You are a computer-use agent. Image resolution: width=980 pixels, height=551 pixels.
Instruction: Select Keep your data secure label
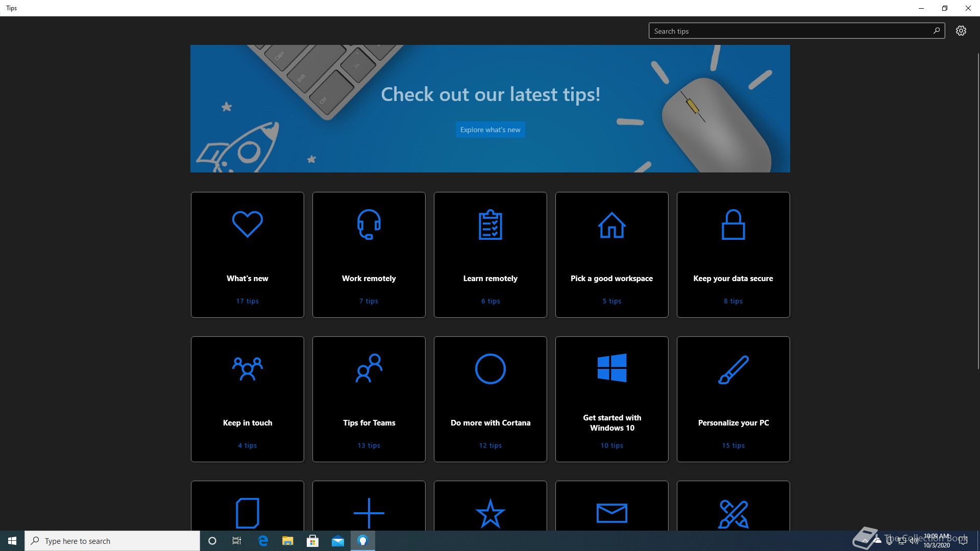click(x=733, y=279)
